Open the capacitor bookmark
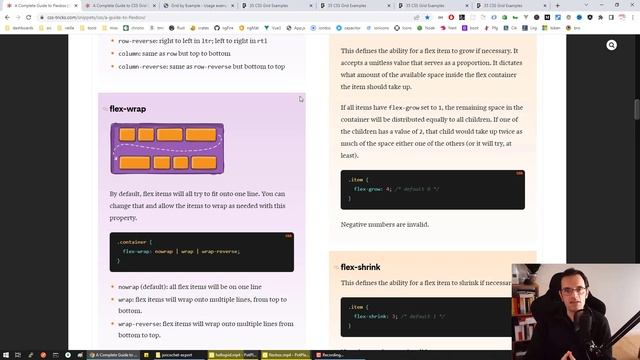The image size is (640, 360). 349,28
